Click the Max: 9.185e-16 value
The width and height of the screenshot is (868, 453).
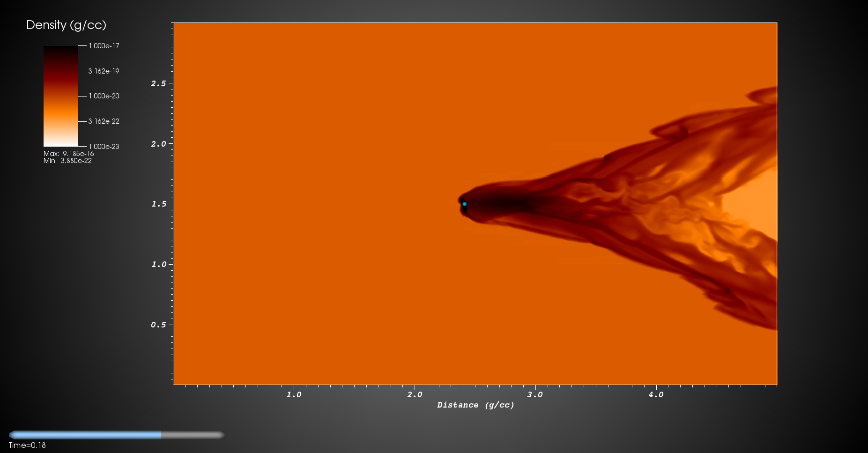tap(69, 154)
